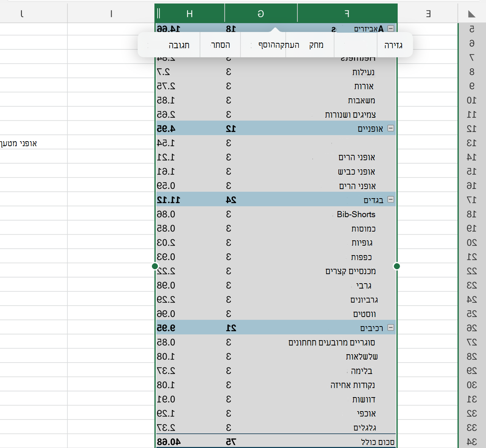Choose תגובה (comment) in the popup menu
The height and width of the screenshot is (448, 486).
pos(179,45)
